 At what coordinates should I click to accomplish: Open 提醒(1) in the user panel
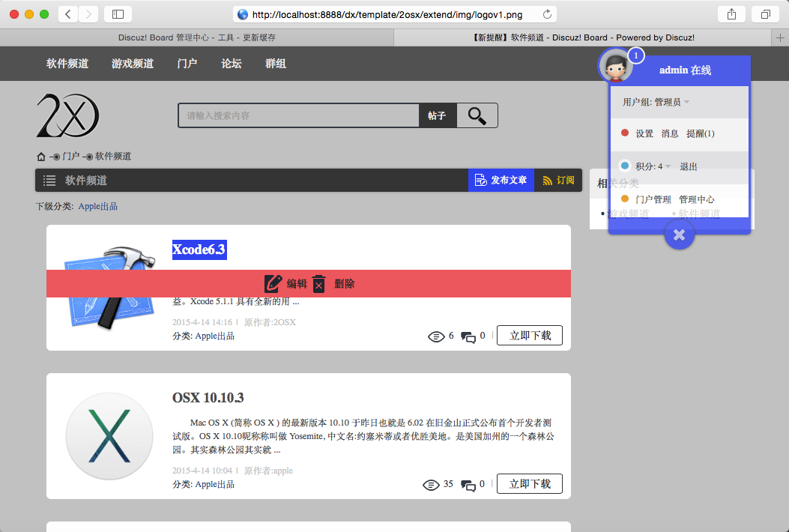(701, 133)
